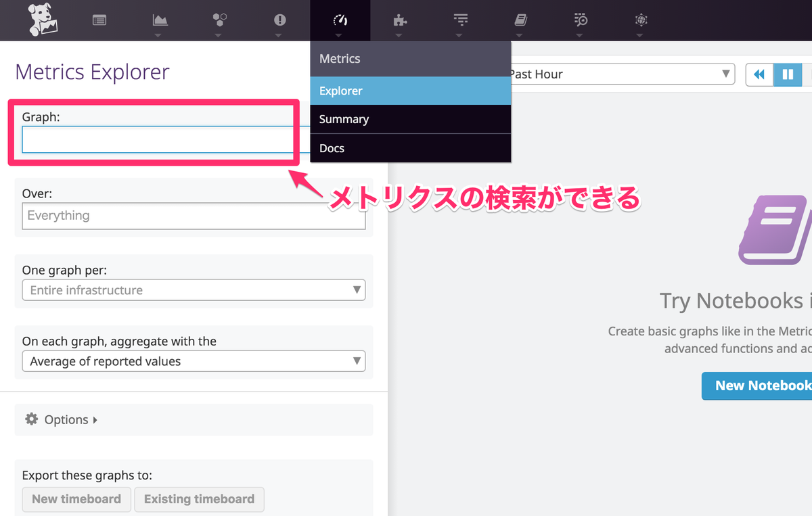Screen dimensions: 812x516
Task: Select Explorer in the Metrics menu
Action: point(411,91)
